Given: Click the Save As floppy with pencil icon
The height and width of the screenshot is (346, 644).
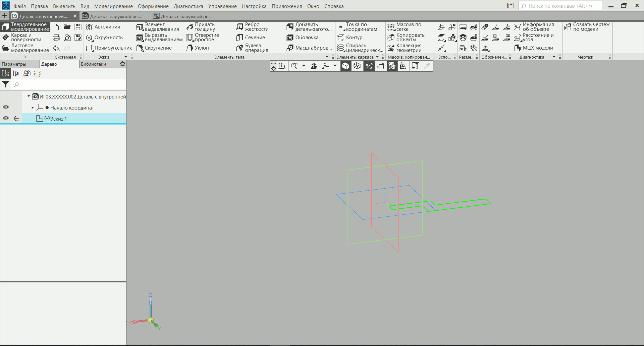Looking at the screenshot, I should pyautogui.click(x=78, y=38).
